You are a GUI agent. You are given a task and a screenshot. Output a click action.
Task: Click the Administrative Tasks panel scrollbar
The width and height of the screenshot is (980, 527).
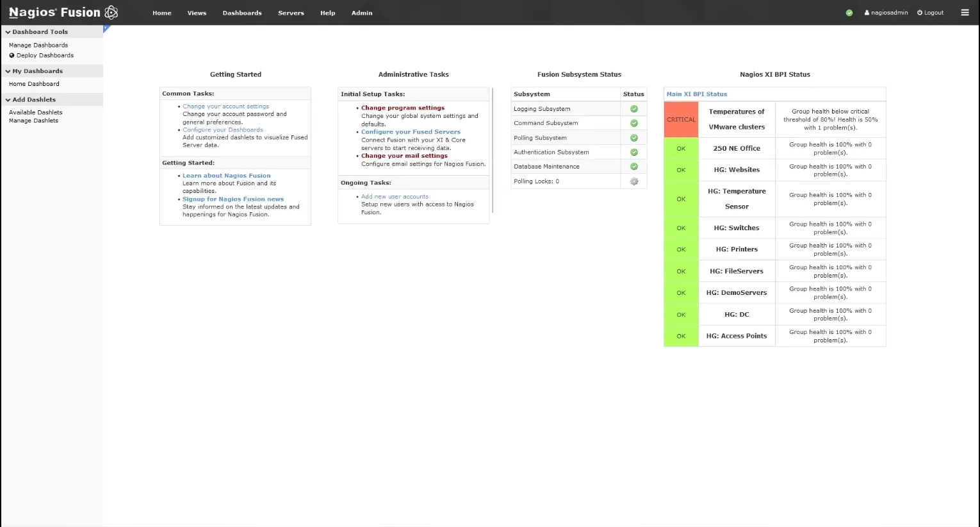[493, 151]
